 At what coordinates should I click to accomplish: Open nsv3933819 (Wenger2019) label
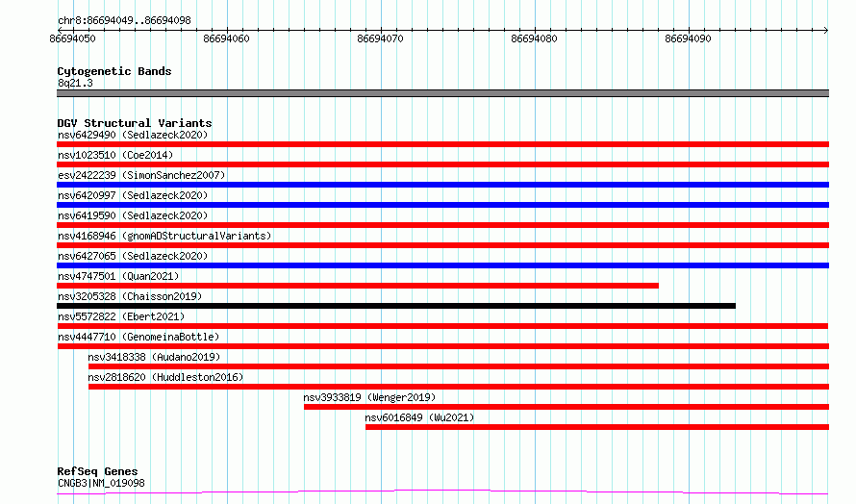[x=369, y=397]
